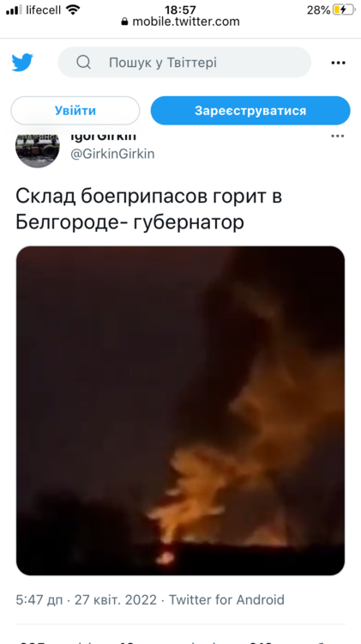Image resolution: width=361 pixels, height=644 pixels.
Task: Tap the battery charging icon
Action: pos(344,9)
